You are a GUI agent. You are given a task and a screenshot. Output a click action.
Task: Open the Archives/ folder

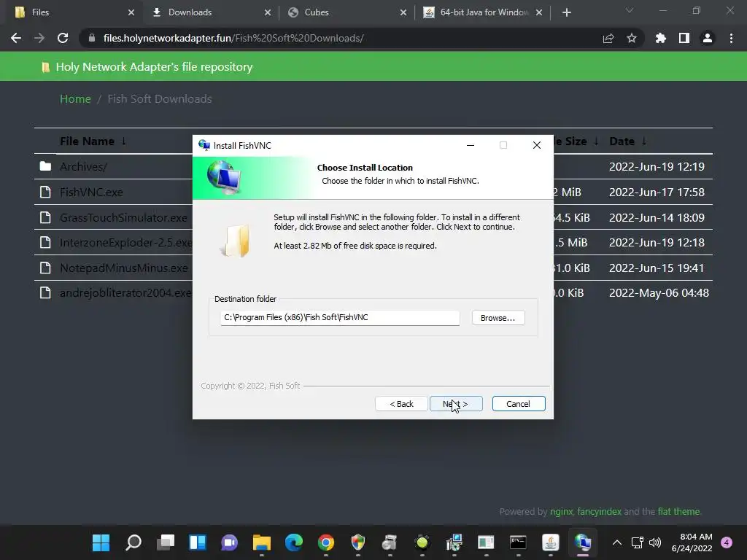click(x=83, y=167)
